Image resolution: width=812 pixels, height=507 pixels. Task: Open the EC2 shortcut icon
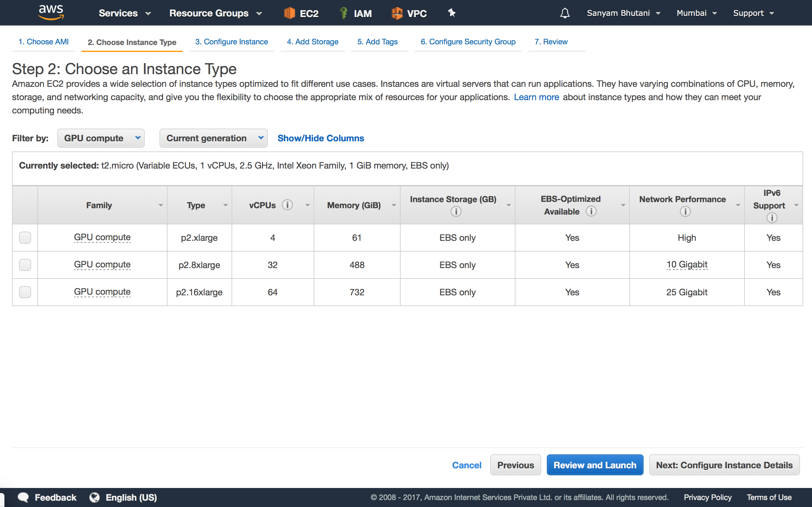tap(289, 13)
